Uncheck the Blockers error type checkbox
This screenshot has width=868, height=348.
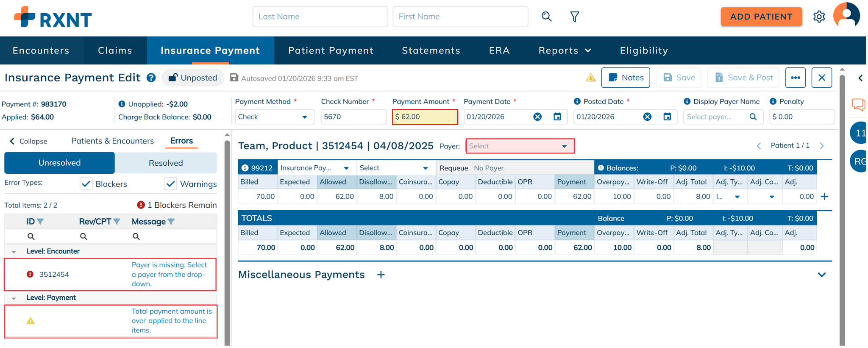[86, 184]
